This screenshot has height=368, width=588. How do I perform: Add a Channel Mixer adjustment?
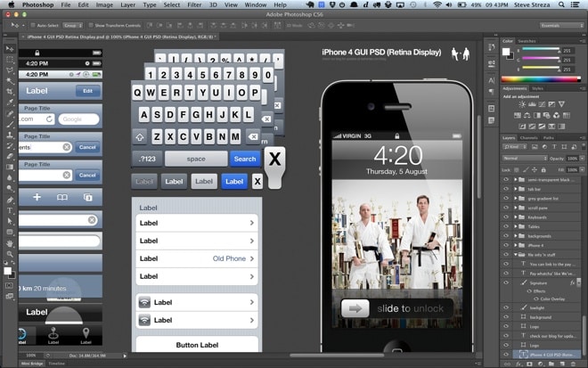pyautogui.click(x=557, y=116)
